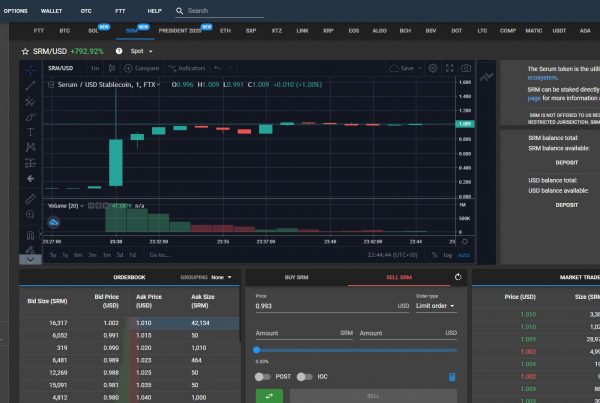
Task: Expand the Volume (20) indicator menu
Action: (x=82, y=206)
